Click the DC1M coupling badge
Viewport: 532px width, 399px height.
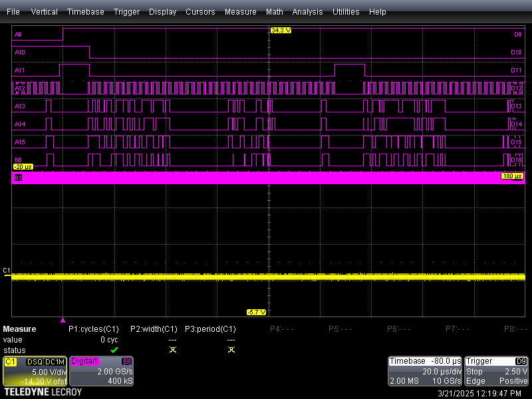55,362
